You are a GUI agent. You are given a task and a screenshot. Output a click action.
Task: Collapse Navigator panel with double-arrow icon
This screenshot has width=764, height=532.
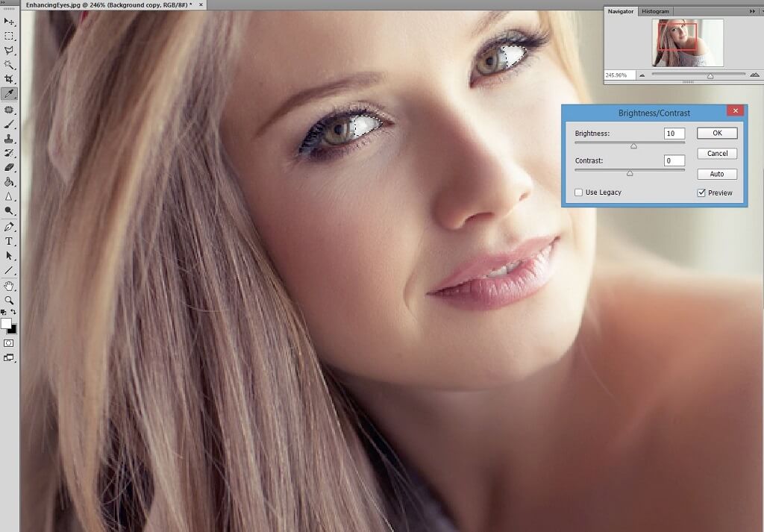(x=753, y=11)
